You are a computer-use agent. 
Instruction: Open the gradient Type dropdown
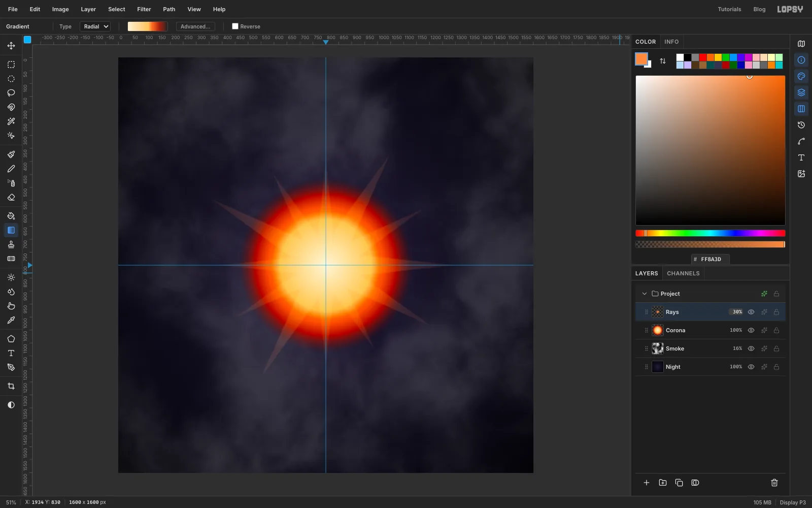coord(95,26)
